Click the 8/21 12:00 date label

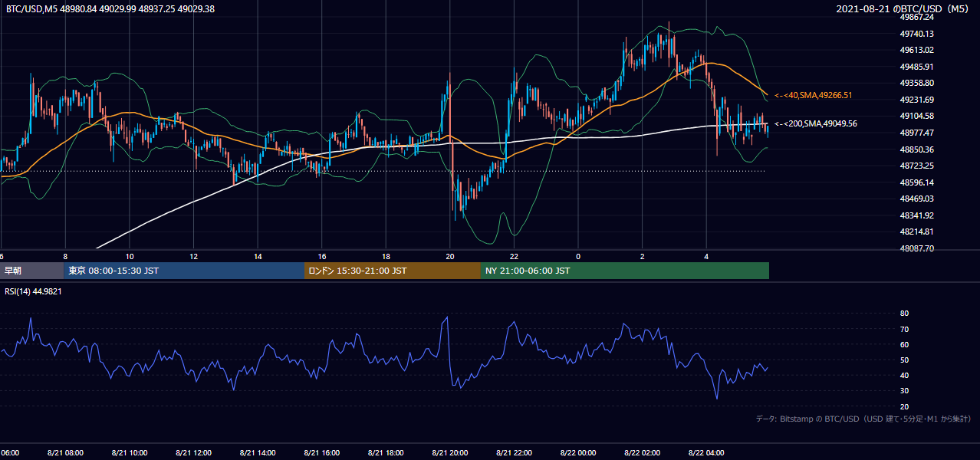[x=194, y=453]
